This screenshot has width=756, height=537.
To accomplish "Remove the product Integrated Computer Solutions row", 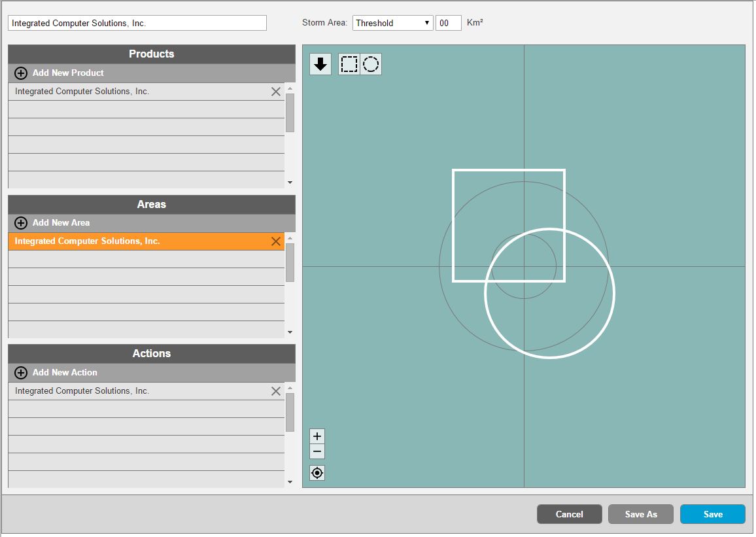I will pos(276,92).
